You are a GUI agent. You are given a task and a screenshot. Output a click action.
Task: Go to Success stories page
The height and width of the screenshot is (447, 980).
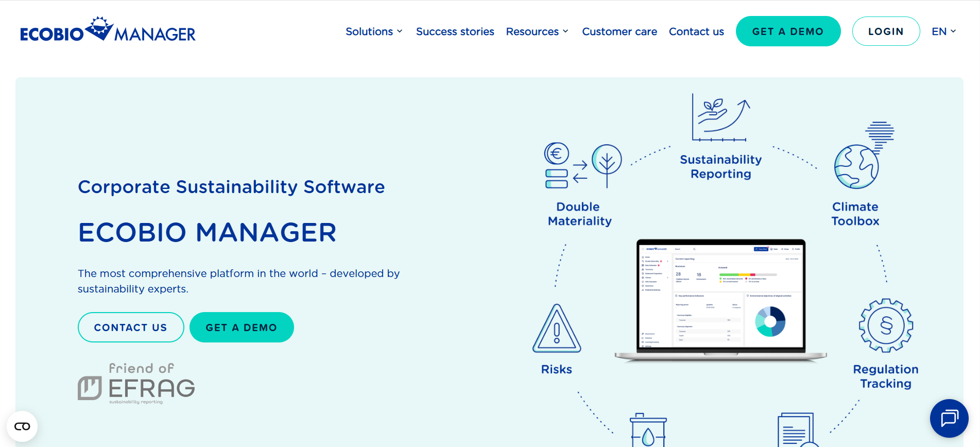(455, 31)
